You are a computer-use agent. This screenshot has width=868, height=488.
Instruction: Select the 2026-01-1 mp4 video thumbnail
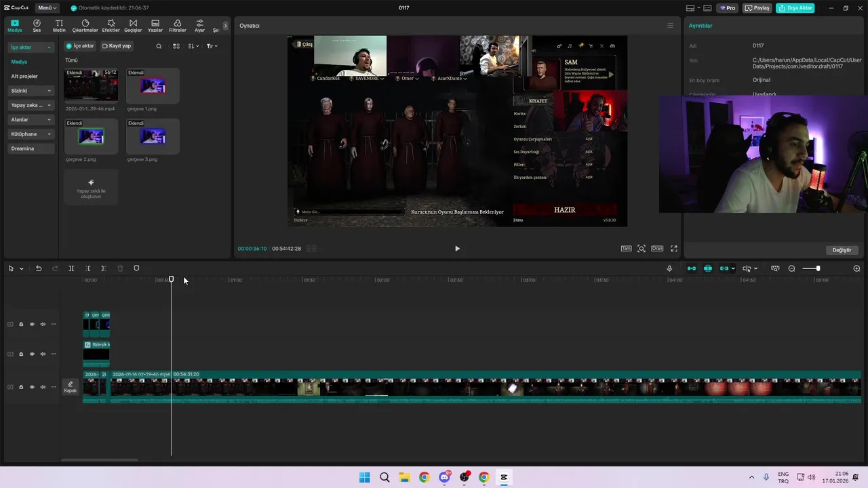point(91,85)
